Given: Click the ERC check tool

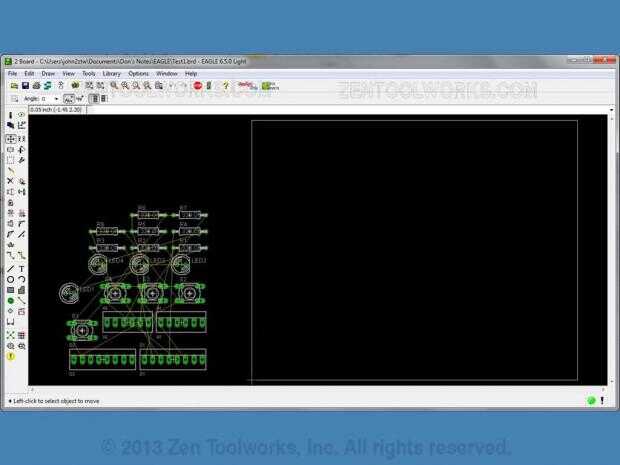Looking at the screenshot, I should (x=10, y=346).
